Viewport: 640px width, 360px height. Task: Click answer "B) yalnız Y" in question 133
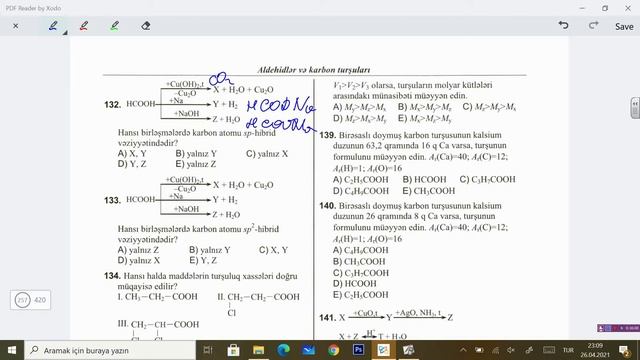(210, 250)
